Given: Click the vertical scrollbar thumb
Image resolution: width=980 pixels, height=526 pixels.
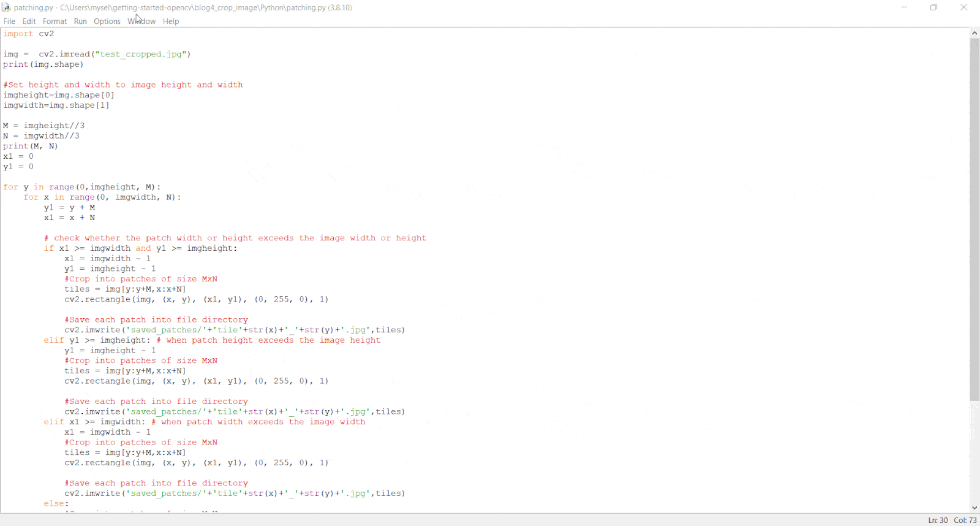Looking at the screenshot, I should click(974, 219).
